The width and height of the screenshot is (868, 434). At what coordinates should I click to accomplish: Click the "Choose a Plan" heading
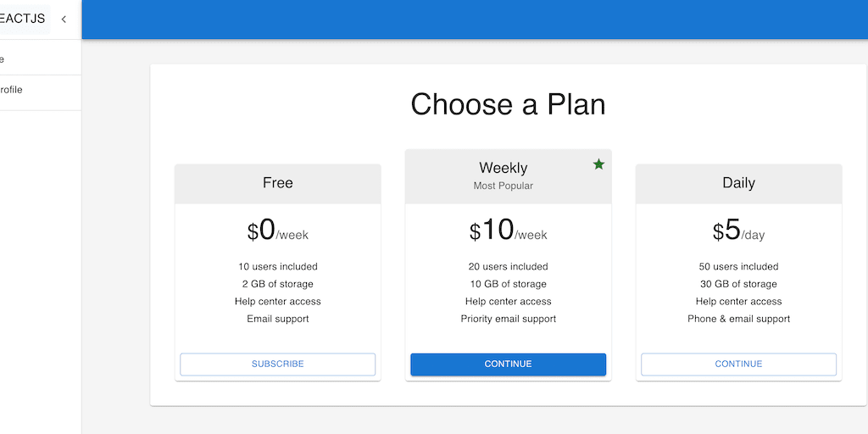coord(508,104)
